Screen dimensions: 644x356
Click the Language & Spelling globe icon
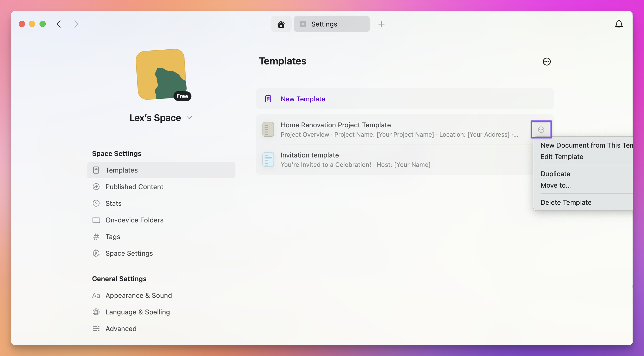pos(96,312)
